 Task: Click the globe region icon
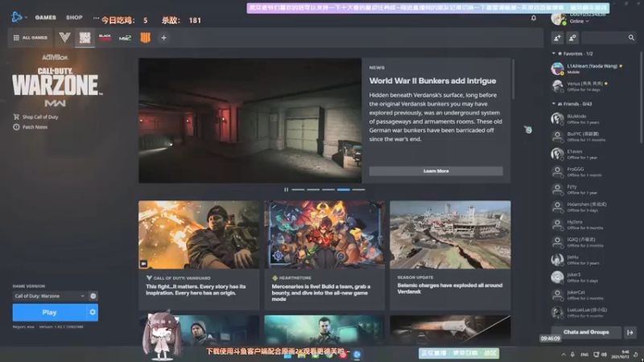pyautogui.click(x=93, y=296)
